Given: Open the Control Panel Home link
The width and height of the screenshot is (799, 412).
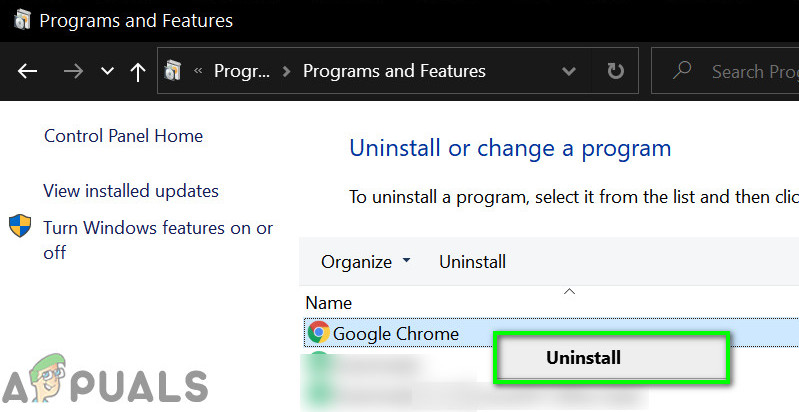Looking at the screenshot, I should point(123,136).
